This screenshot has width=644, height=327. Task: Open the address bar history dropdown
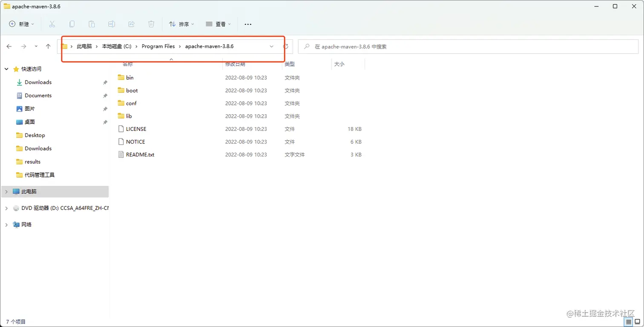click(272, 46)
